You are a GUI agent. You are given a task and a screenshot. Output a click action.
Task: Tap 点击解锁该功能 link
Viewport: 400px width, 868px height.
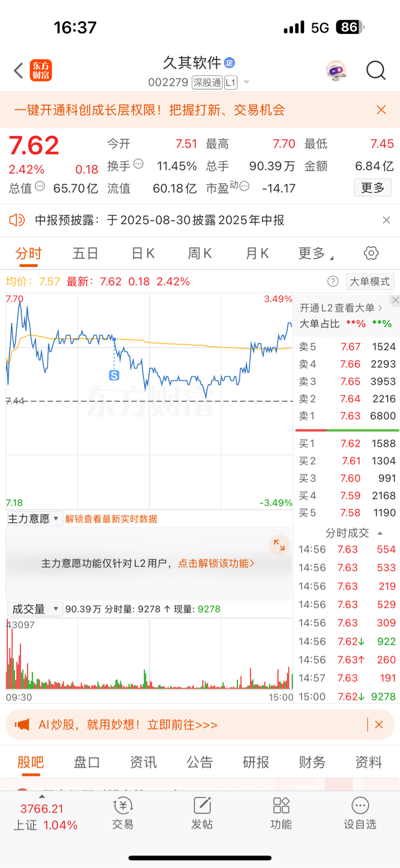pos(216,564)
